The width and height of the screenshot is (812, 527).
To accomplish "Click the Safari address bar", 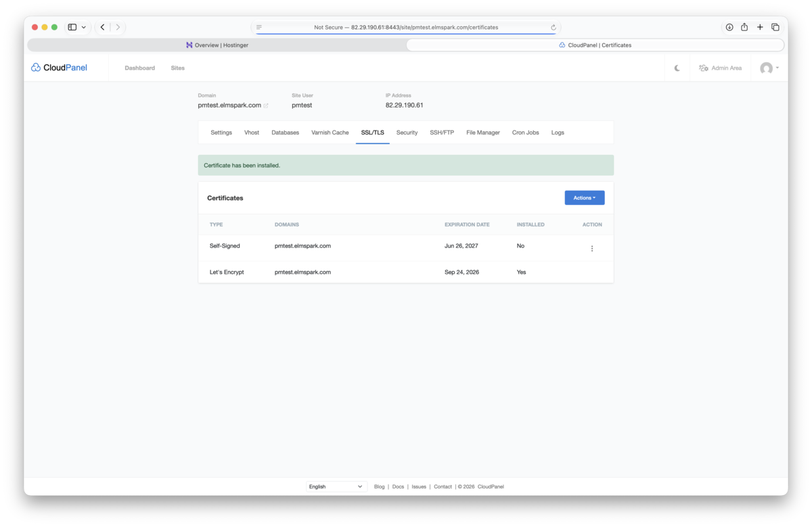I will pyautogui.click(x=406, y=27).
